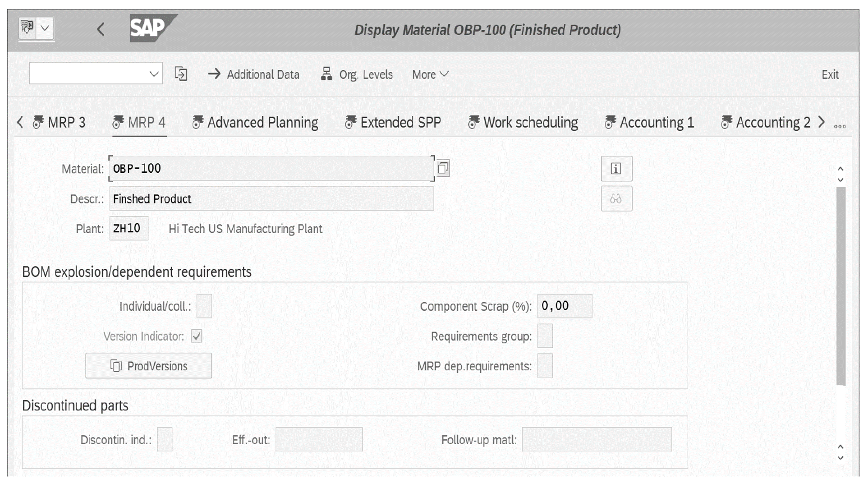Screen dimensions: 868x488
Task: Select the back navigation arrow
Action: [x=100, y=30]
